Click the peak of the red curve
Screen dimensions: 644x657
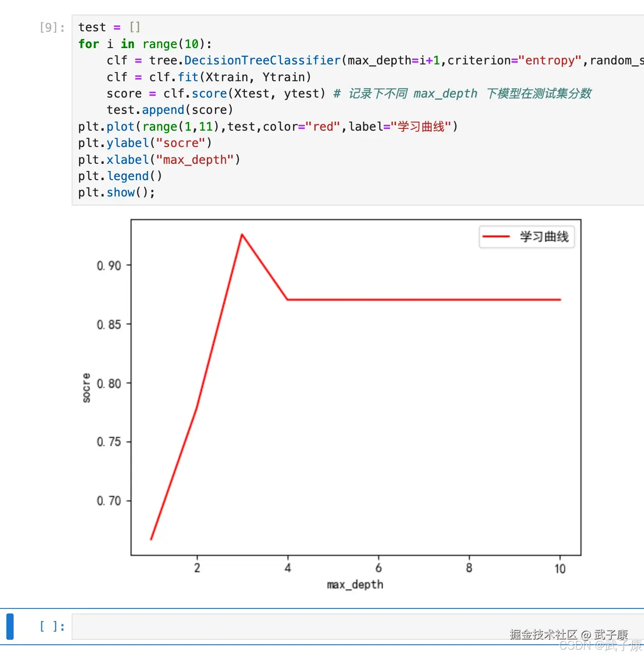click(242, 235)
